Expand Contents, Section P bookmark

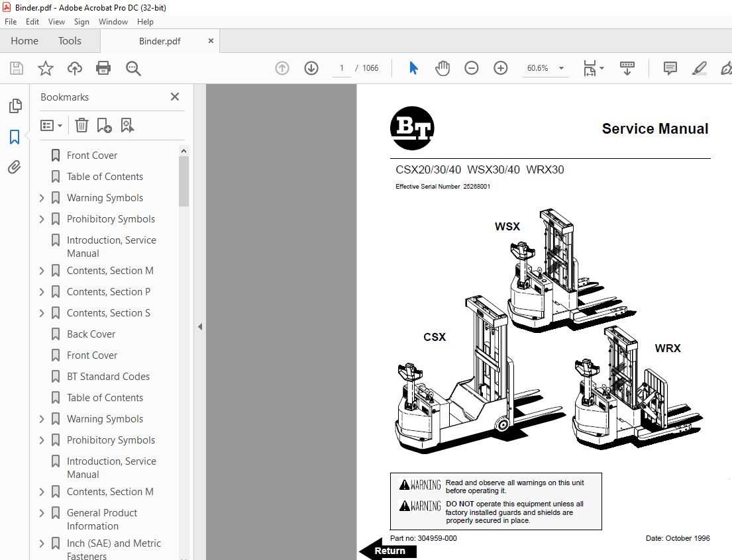click(x=42, y=292)
